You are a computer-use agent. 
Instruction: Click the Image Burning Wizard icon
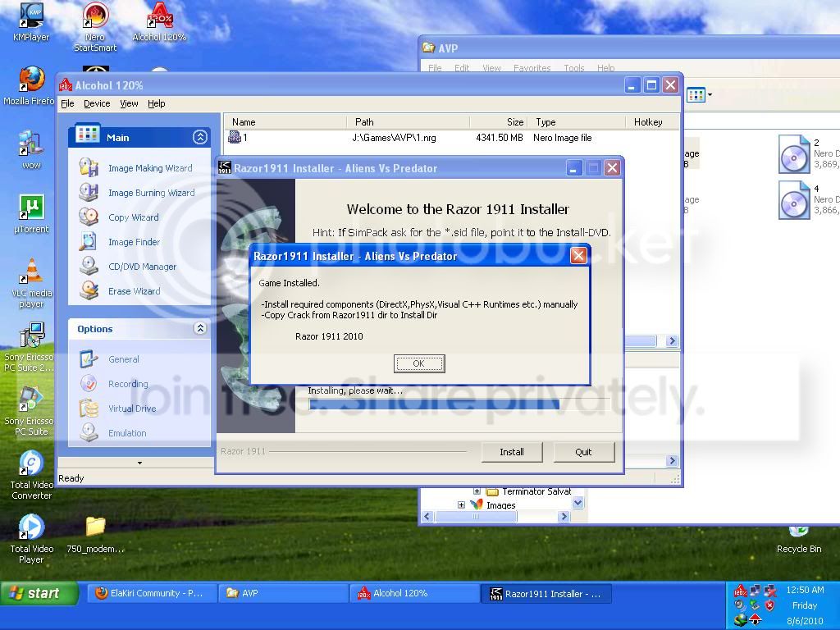point(89,192)
